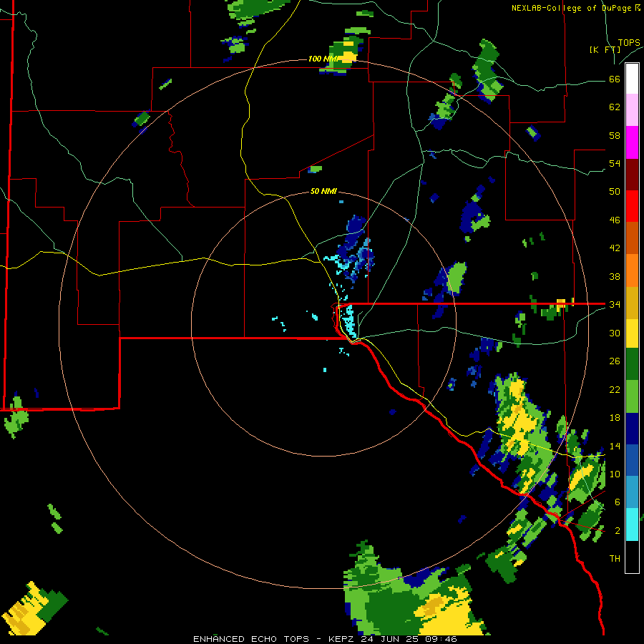Click the 10 scale value

[x=615, y=474]
